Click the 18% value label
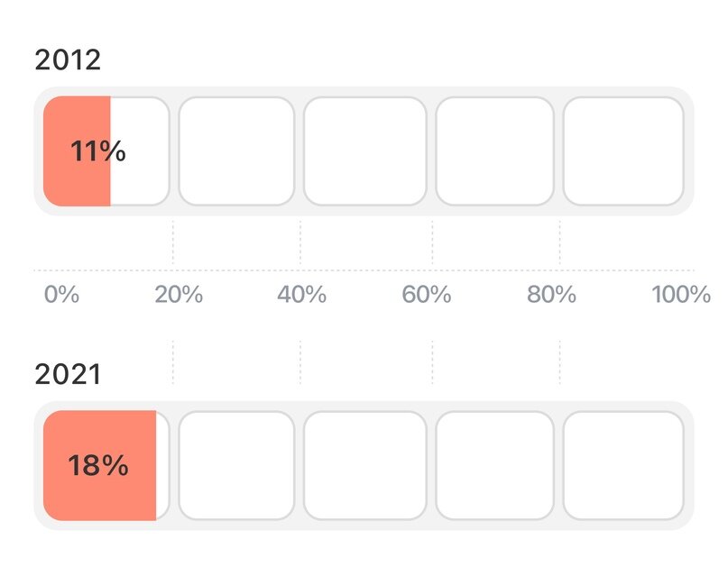The image size is (728, 576). (98, 466)
